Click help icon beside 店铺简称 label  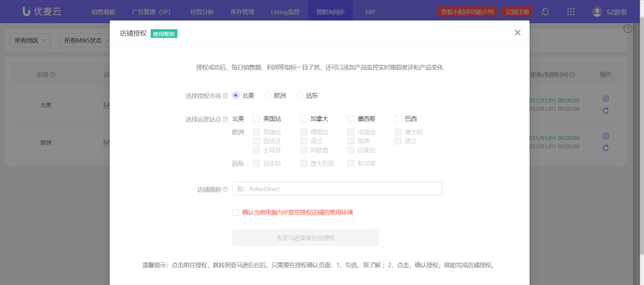click(x=225, y=189)
